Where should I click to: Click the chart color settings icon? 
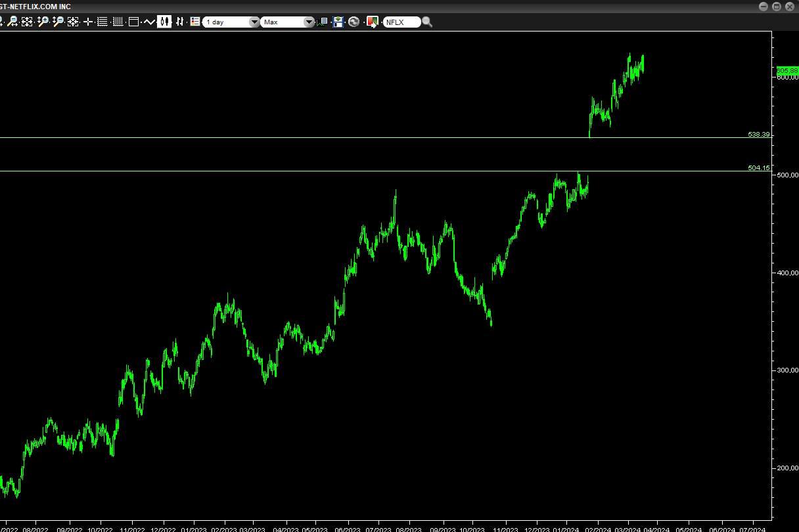(x=372, y=22)
